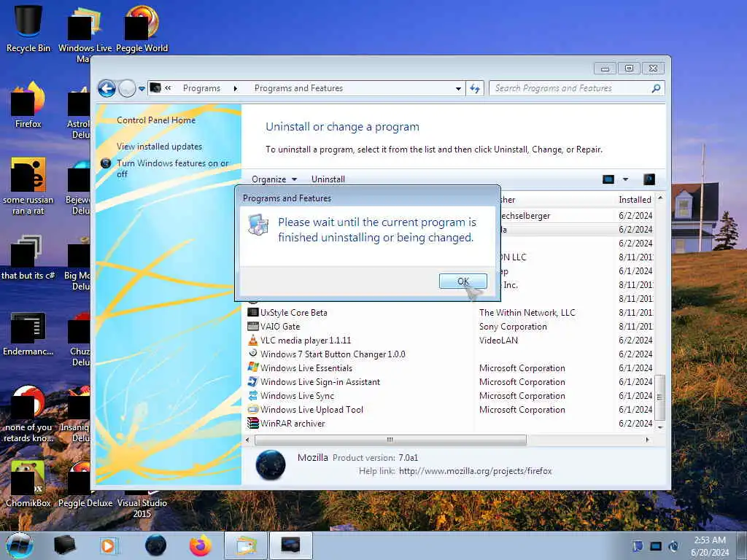Click the VLC cone icon in the list

pos(253,340)
